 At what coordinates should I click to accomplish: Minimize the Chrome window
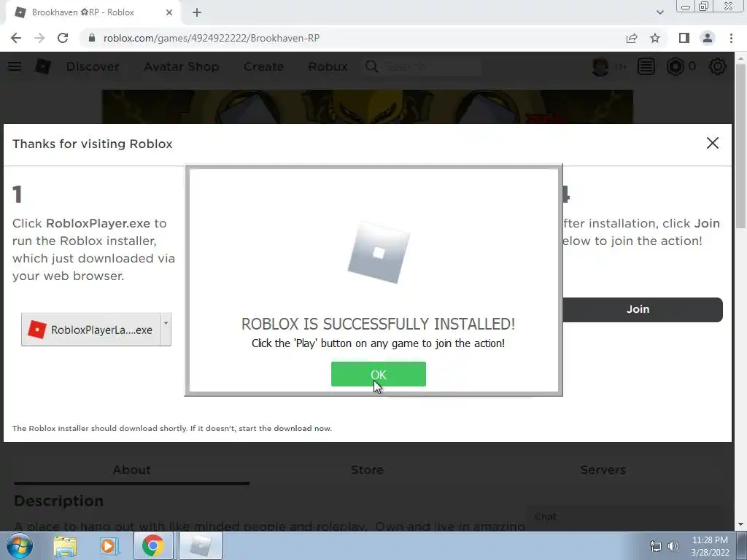point(686,7)
